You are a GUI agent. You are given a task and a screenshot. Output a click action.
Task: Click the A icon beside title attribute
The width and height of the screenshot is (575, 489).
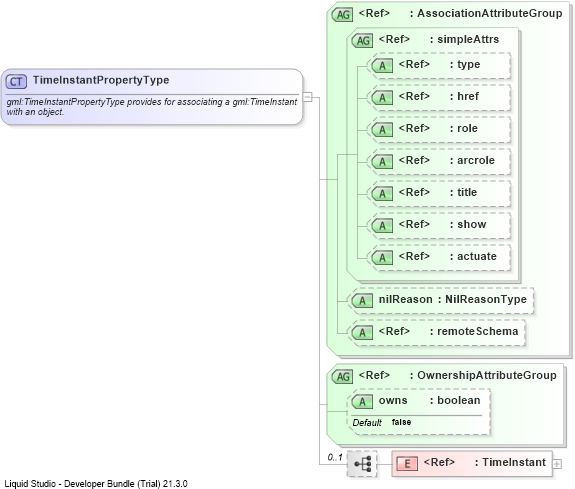[382, 193]
